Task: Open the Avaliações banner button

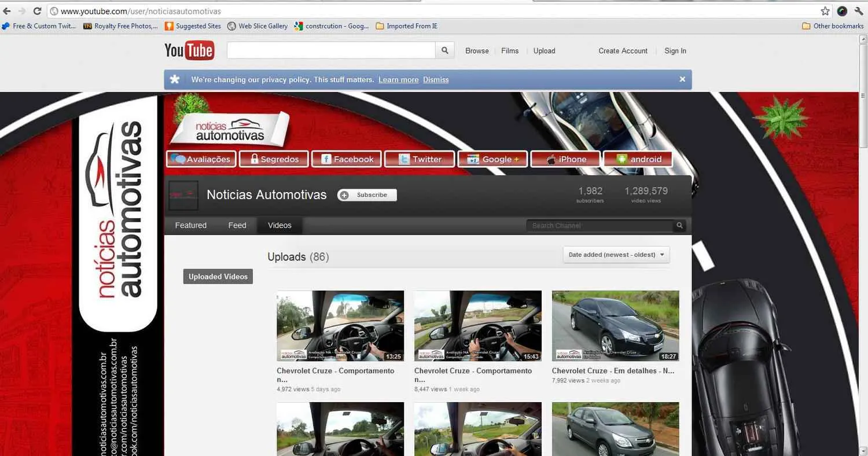Action: tap(200, 159)
